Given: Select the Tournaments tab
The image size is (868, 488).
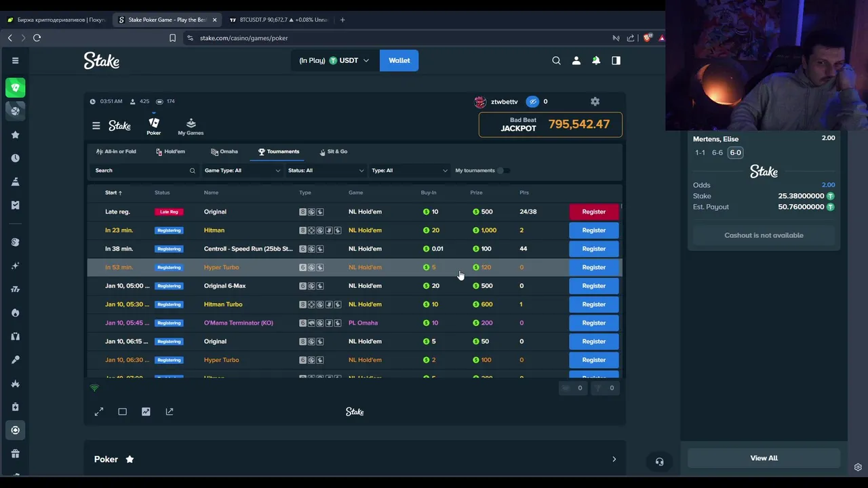Looking at the screenshot, I should point(279,152).
